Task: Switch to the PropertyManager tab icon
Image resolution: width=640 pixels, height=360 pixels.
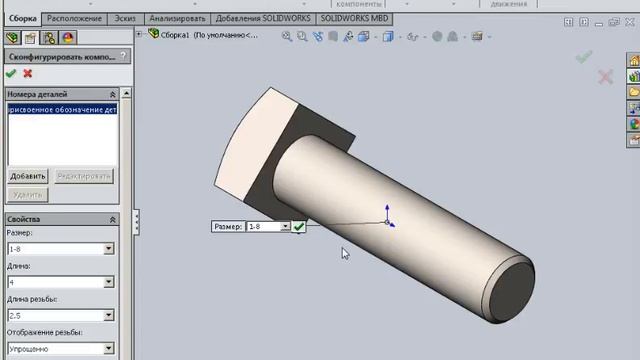Action: coord(30,38)
